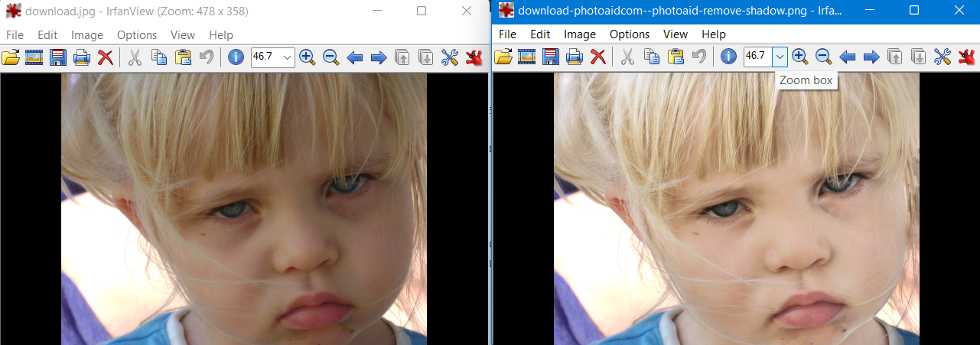Cut scissors icon in left window
This screenshot has width=980, height=345.
tap(135, 57)
